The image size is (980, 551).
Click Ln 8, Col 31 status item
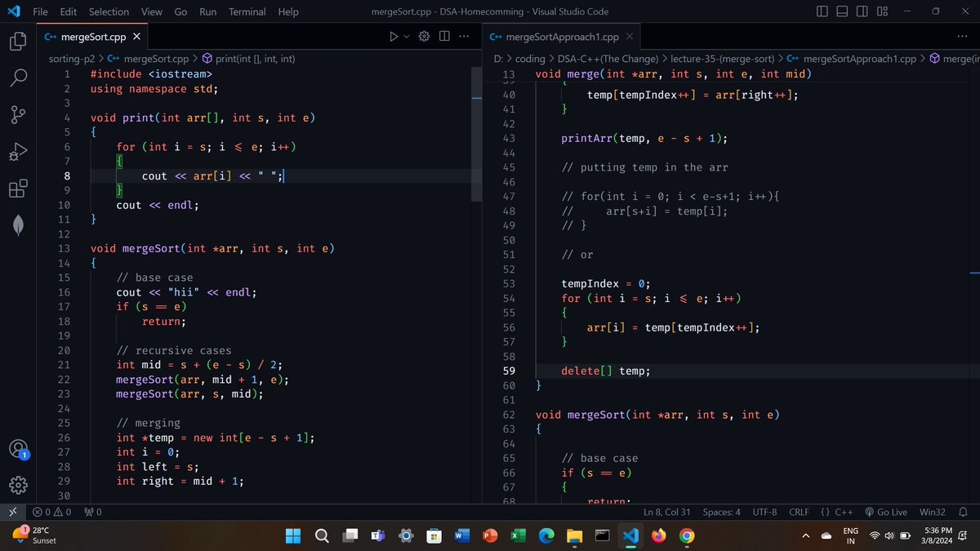point(667,512)
